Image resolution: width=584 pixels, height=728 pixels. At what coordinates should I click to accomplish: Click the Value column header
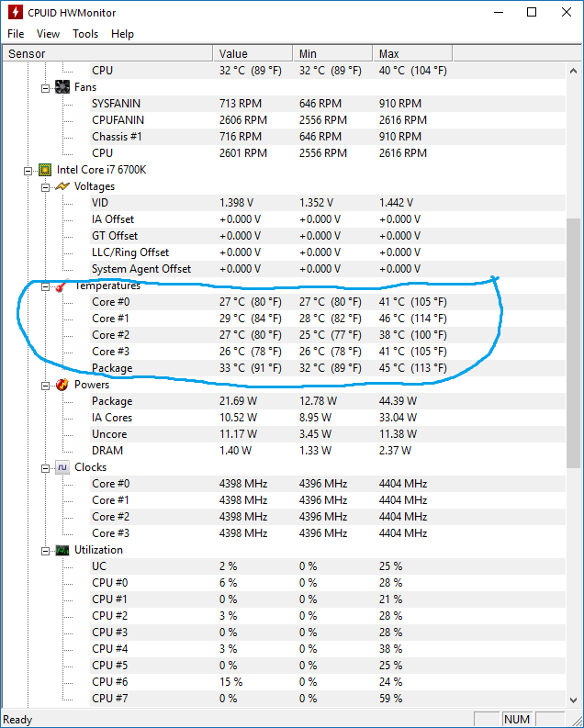click(253, 54)
